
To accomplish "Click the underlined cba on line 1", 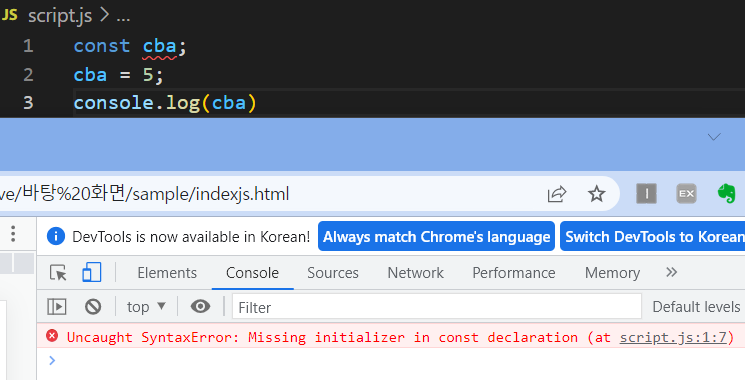I will coord(160,46).
